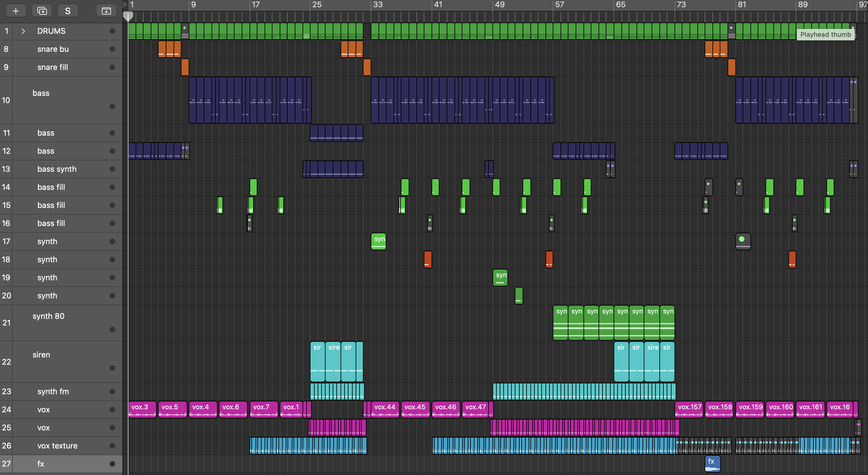The height and width of the screenshot is (475, 868).
Task: Select the vox texture track header
Action: coord(57,446)
